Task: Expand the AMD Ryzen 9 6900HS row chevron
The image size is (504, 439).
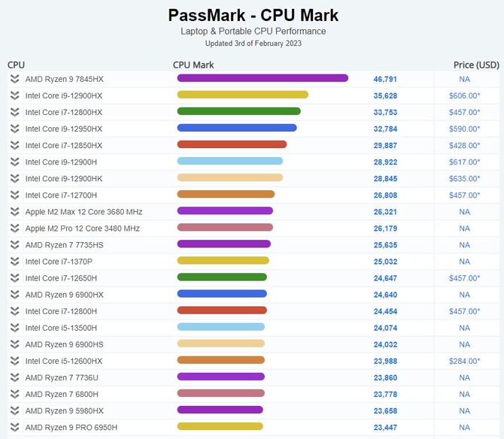Action: (14, 344)
